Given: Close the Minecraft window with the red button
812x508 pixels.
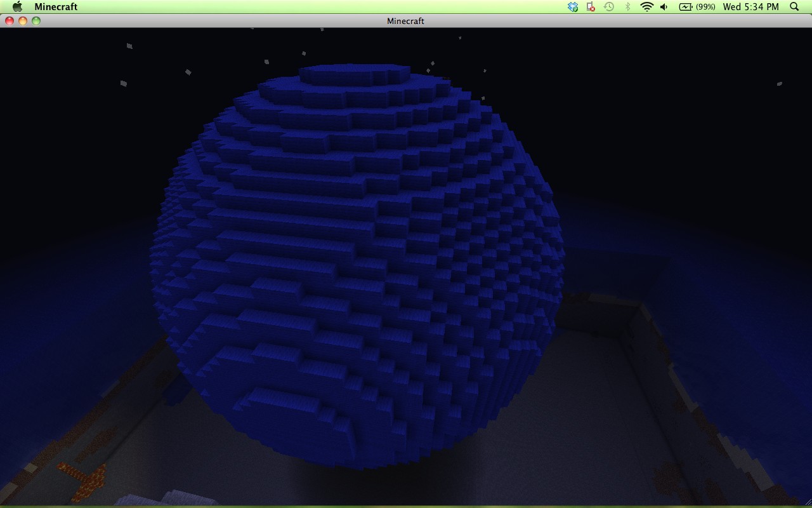Looking at the screenshot, I should [x=10, y=20].
